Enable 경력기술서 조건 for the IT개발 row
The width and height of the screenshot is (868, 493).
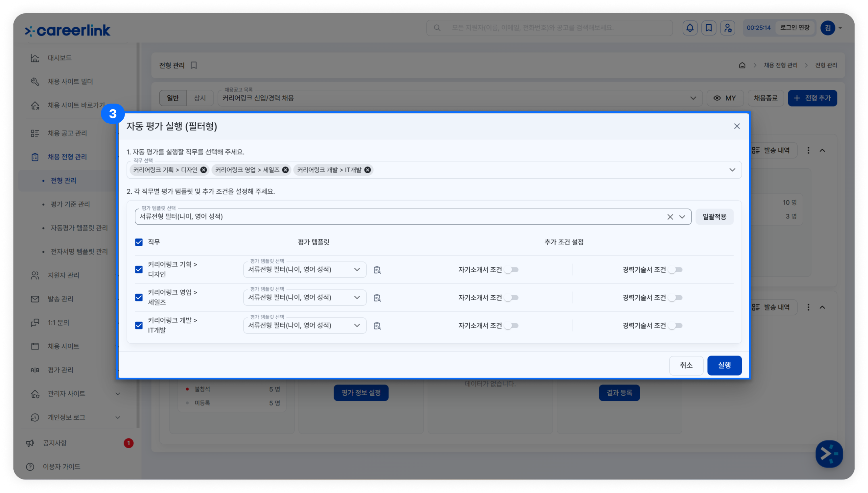pos(675,326)
